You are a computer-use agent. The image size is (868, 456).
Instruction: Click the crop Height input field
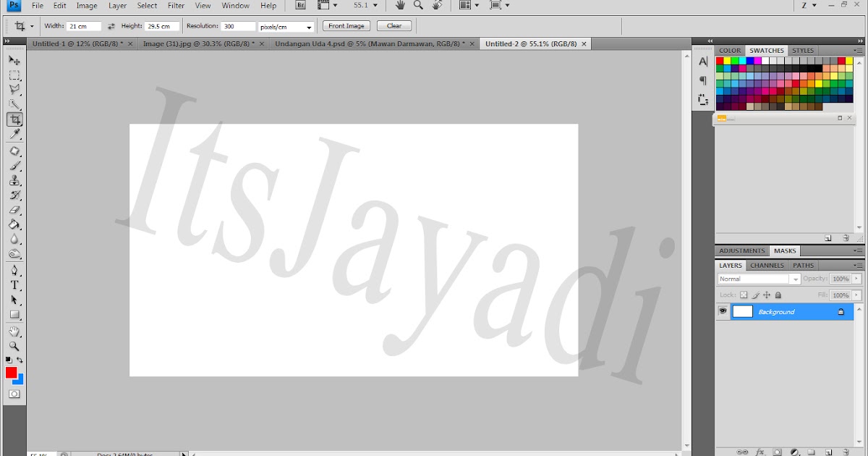click(x=162, y=26)
